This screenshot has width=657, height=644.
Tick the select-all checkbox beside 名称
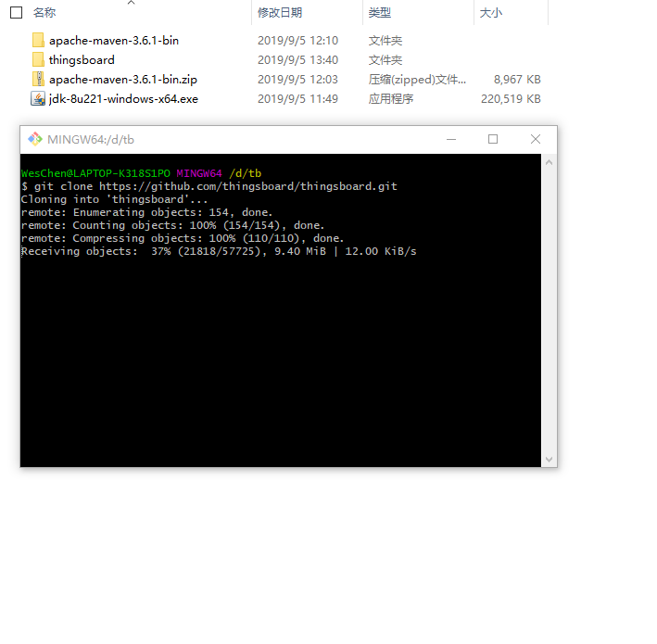tap(17, 13)
